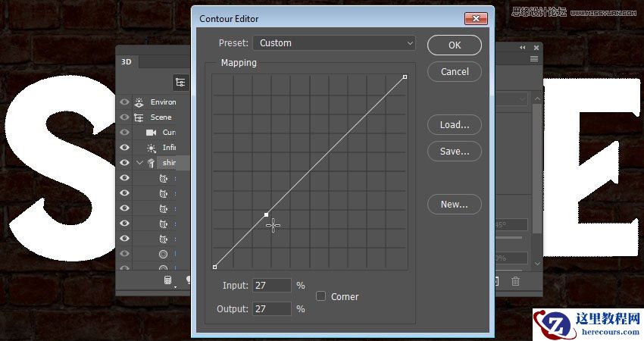Switch to the 3D tab
Image resolution: width=644 pixels, height=341 pixels.
127,62
